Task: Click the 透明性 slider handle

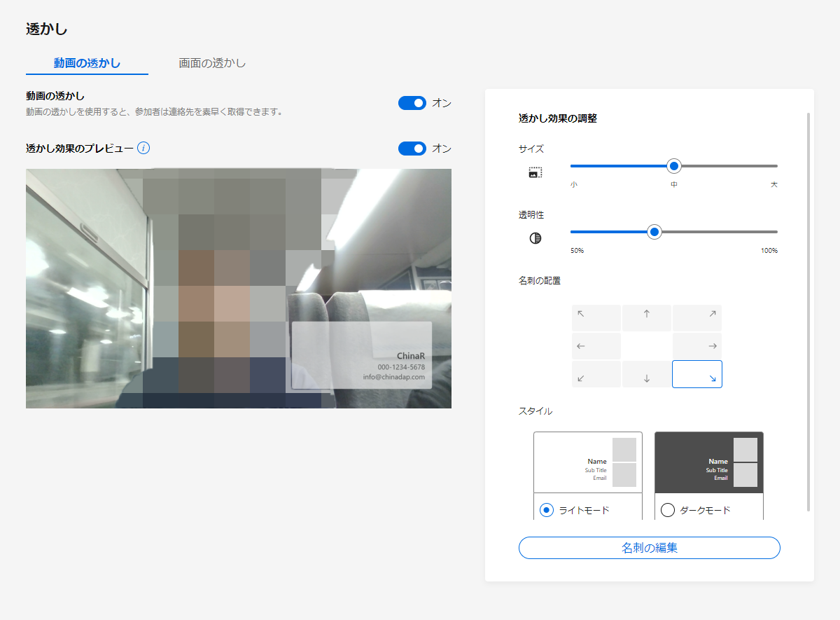Action: (x=654, y=232)
